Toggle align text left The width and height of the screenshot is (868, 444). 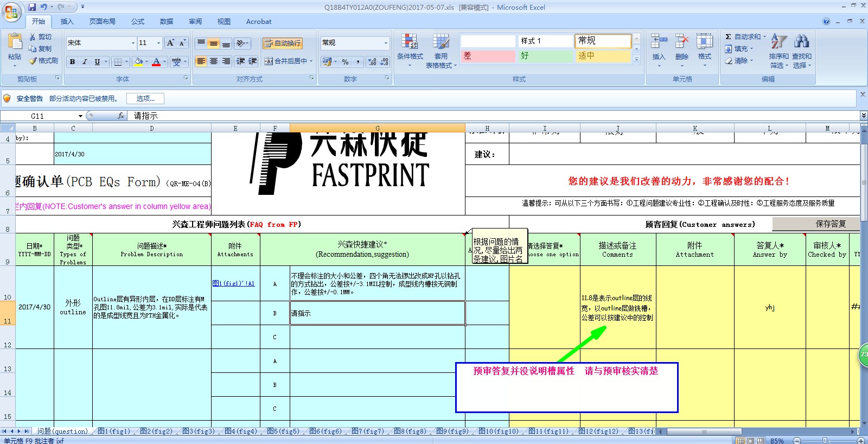(201, 61)
